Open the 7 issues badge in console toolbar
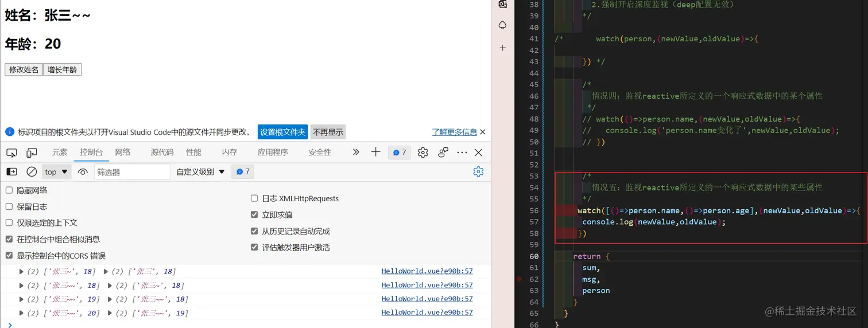 coord(243,171)
